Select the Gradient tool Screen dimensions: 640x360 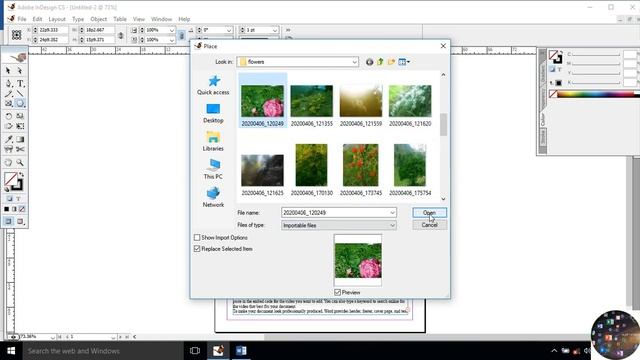coord(20,140)
